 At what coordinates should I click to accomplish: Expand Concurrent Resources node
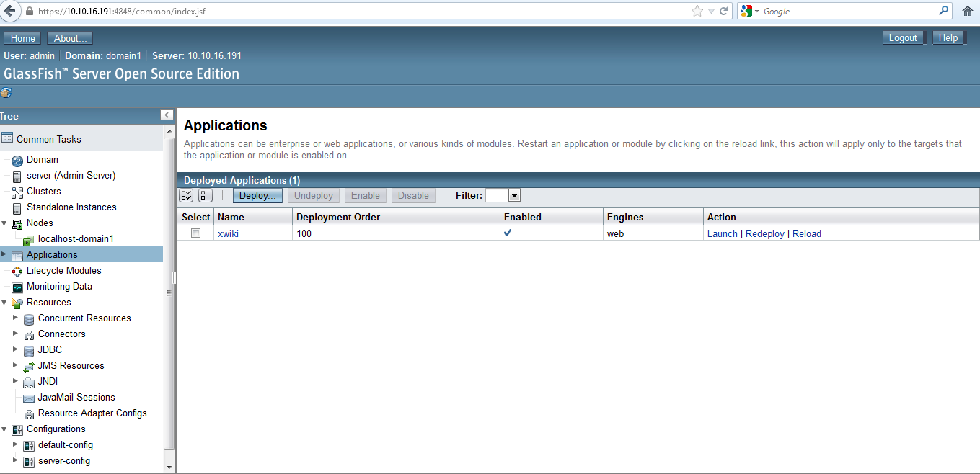[x=16, y=318]
